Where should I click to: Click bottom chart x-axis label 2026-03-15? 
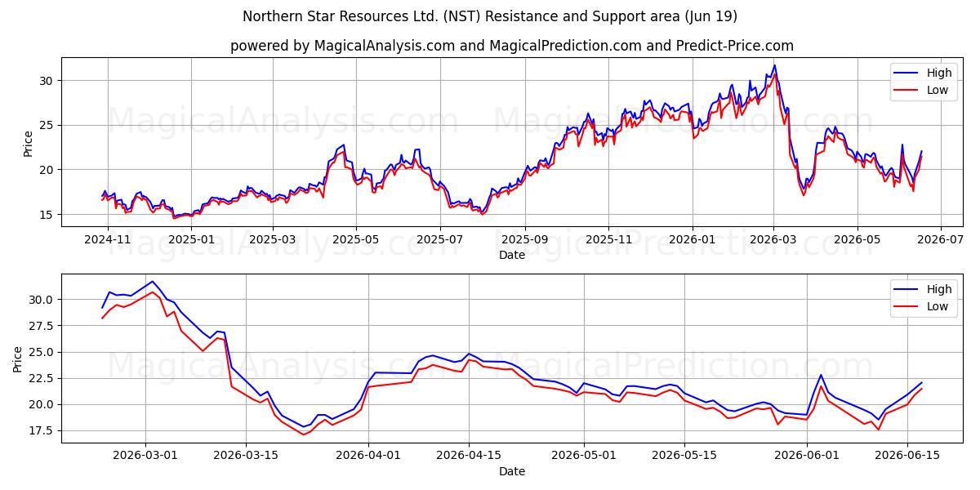[247, 457]
